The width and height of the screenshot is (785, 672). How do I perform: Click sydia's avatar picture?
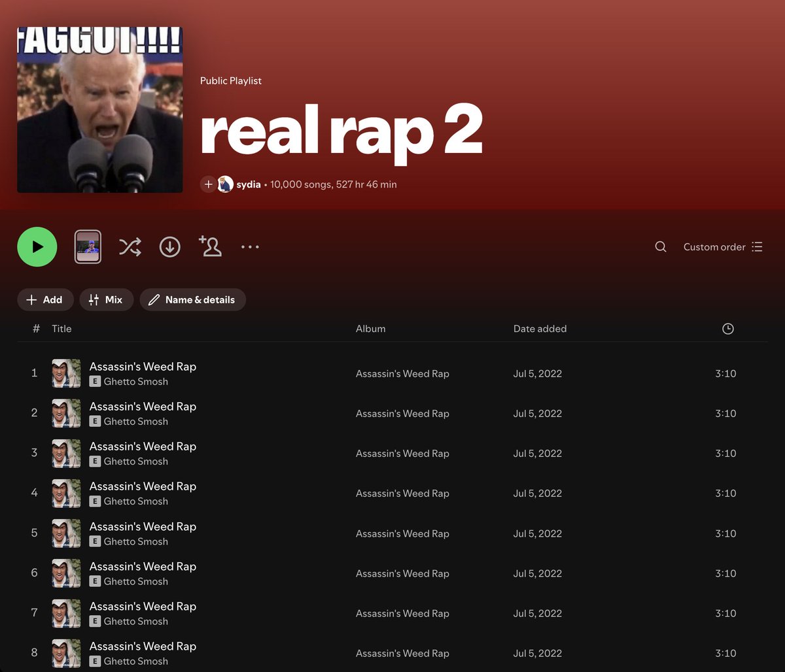[226, 184]
